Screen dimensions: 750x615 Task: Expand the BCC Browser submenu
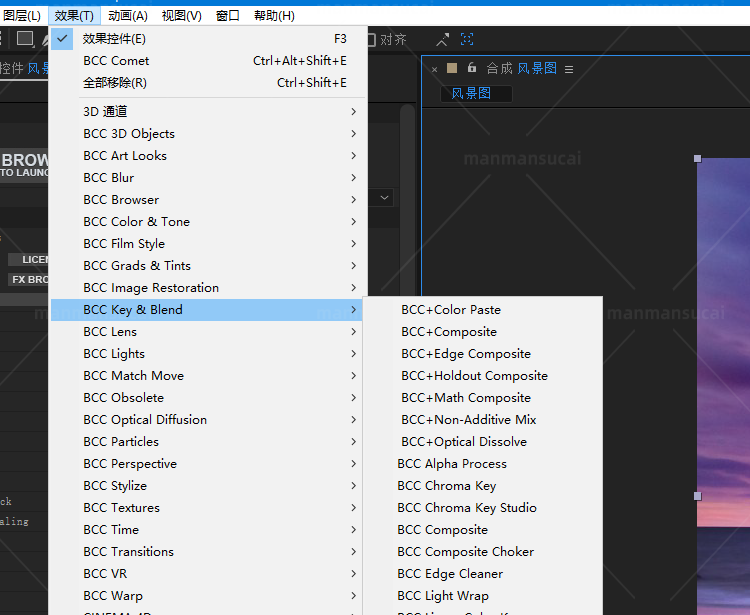pyautogui.click(x=208, y=199)
